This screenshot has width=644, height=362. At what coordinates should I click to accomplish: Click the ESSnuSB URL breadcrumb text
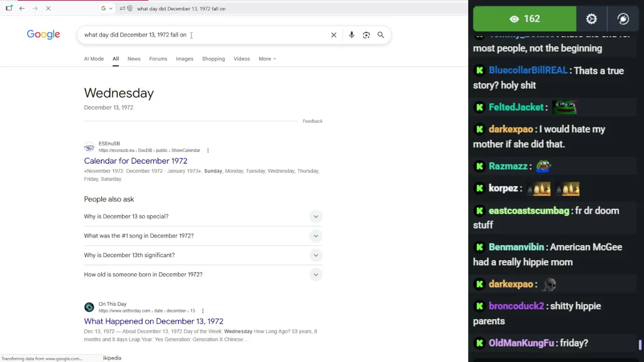pyautogui.click(x=149, y=150)
